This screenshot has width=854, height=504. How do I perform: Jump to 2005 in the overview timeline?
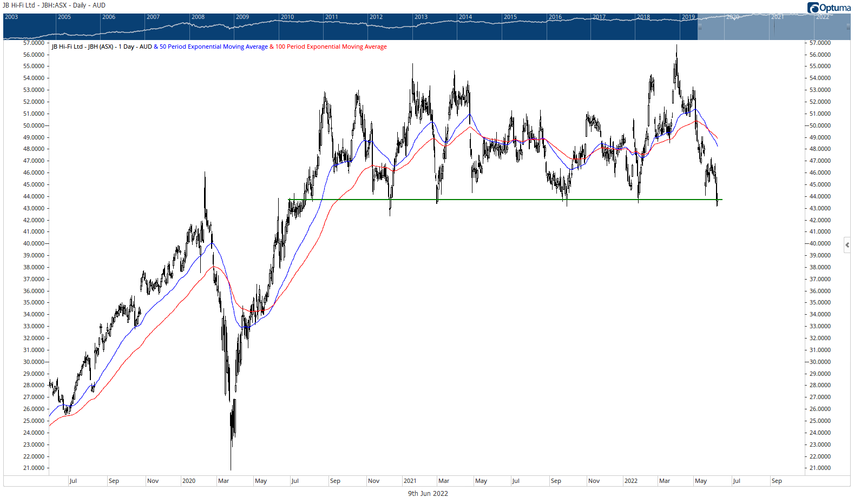coord(64,17)
